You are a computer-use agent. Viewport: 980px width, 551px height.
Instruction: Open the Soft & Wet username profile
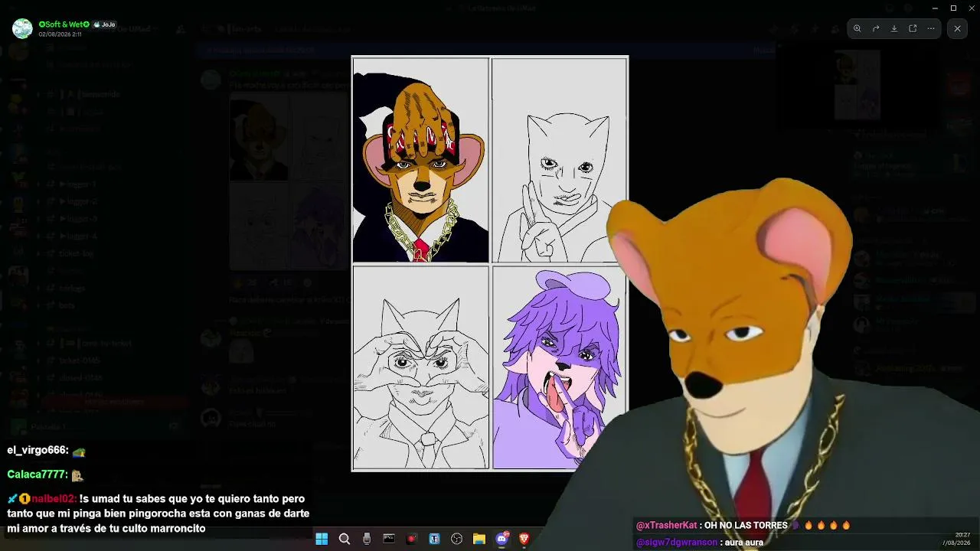pyautogui.click(x=64, y=24)
